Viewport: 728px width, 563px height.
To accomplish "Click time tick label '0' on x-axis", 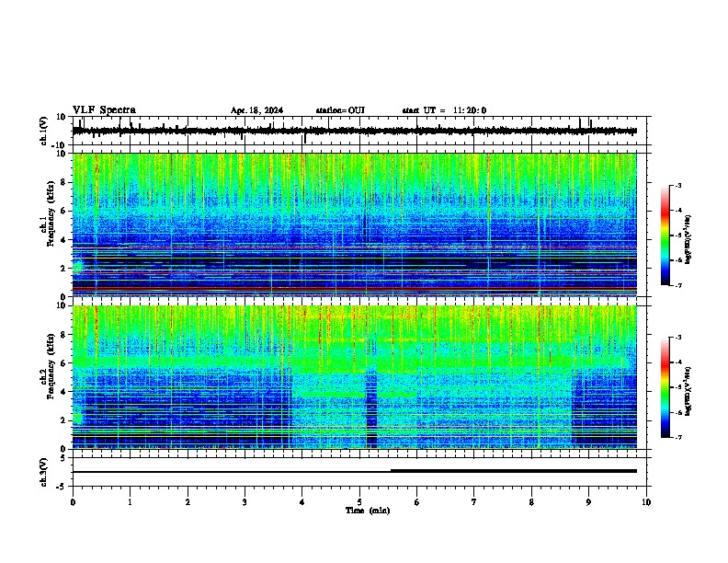I will (x=73, y=502).
